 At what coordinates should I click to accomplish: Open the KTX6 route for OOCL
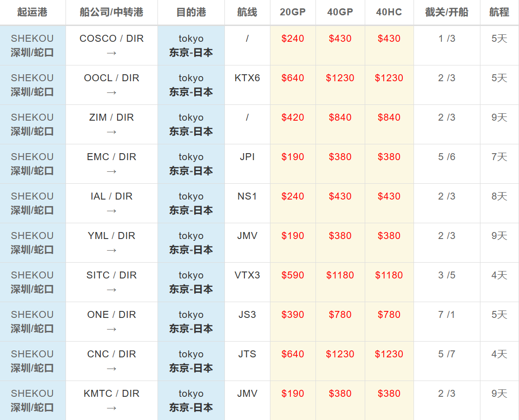point(247,78)
